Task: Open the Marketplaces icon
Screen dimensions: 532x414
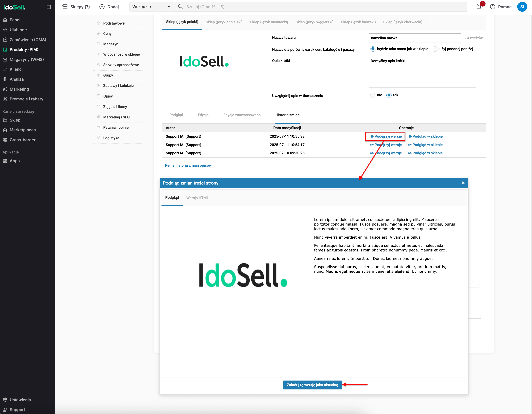Action: point(5,130)
